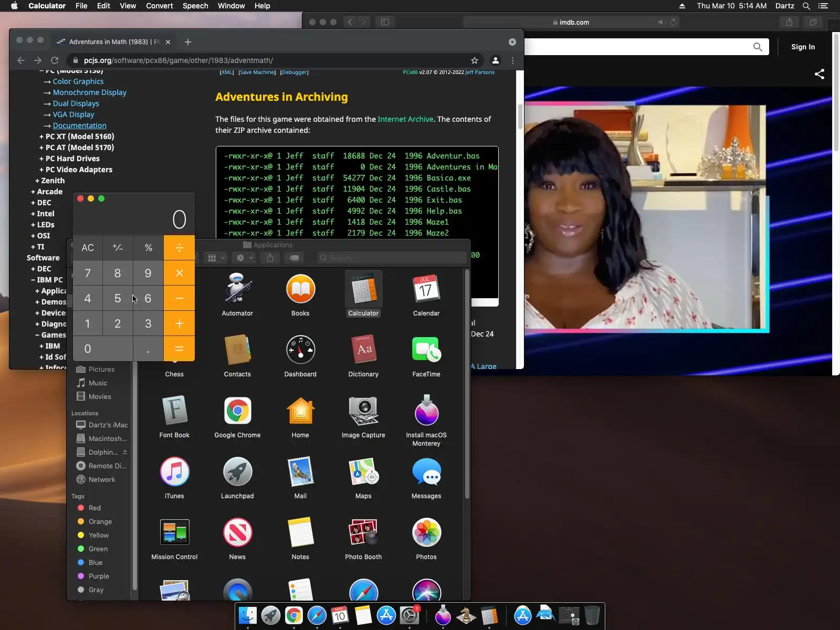Follow the Monochrome Display link
840x630 pixels.
point(90,92)
